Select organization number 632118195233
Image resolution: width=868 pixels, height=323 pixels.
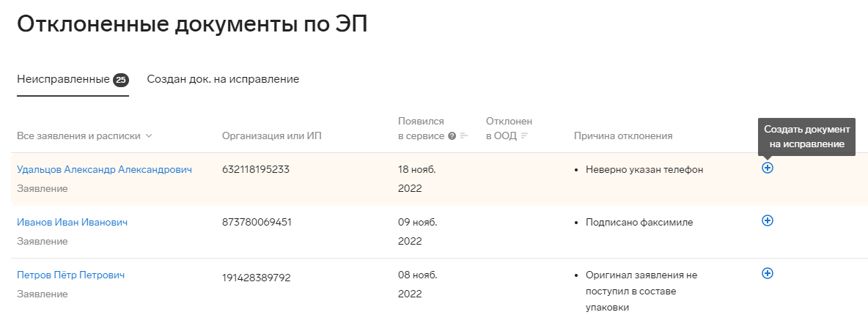(x=256, y=170)
